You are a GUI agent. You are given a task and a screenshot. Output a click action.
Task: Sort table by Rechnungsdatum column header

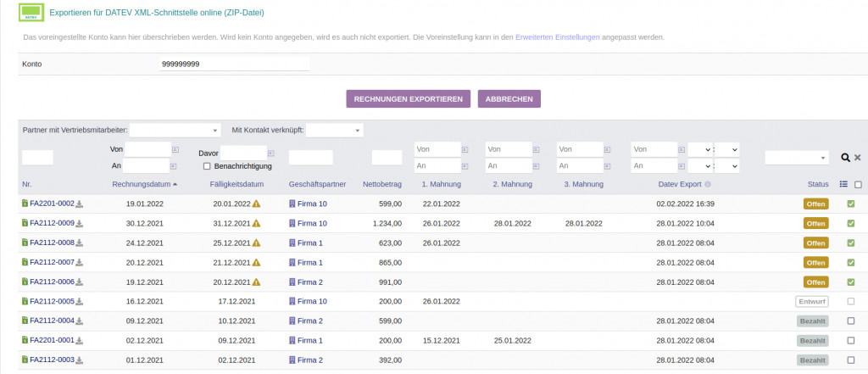pos(141,184)
